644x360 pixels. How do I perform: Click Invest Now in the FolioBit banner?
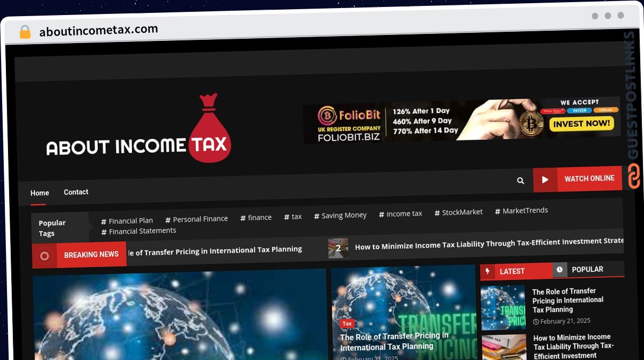point(582,124)
